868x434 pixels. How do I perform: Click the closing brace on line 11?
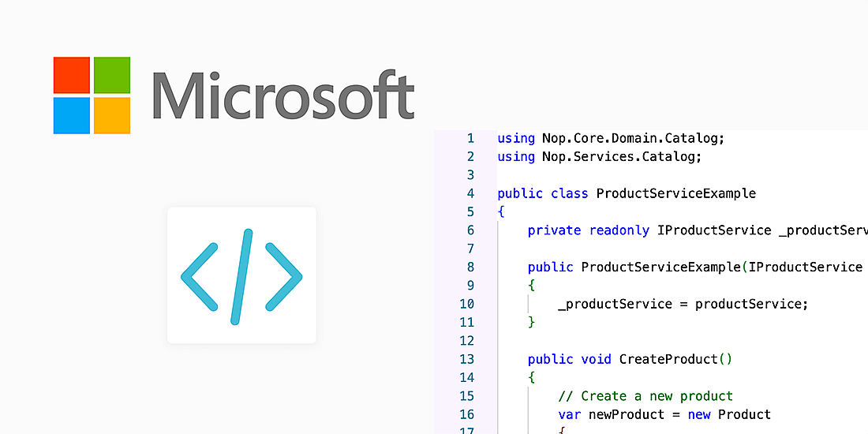coord(531,322)
